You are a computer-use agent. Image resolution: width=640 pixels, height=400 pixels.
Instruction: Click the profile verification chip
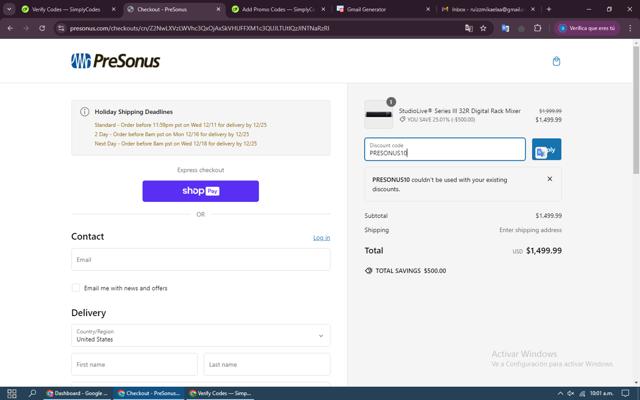pos(588,28)
